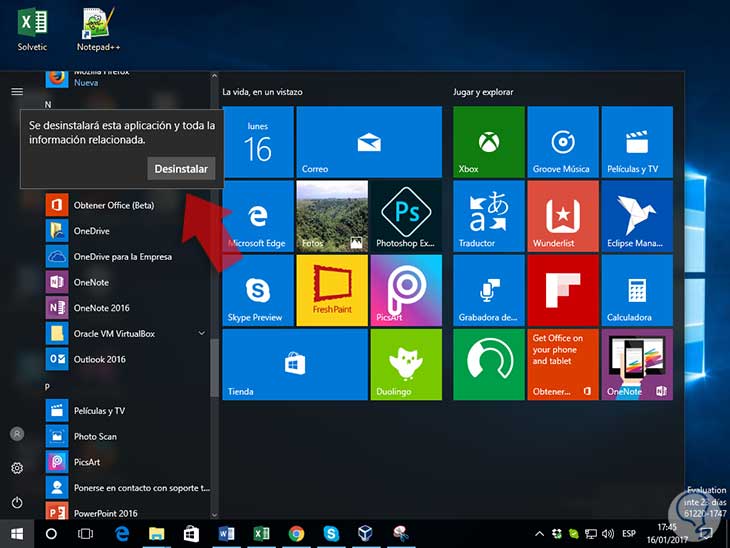Select OneNote 2016 from the app list
This screenshot has height=548, width=730.
point(102,308)
